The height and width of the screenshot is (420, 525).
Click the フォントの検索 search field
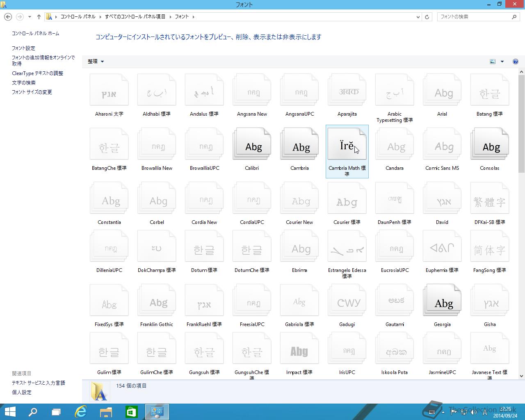click(x=475, y=17)
